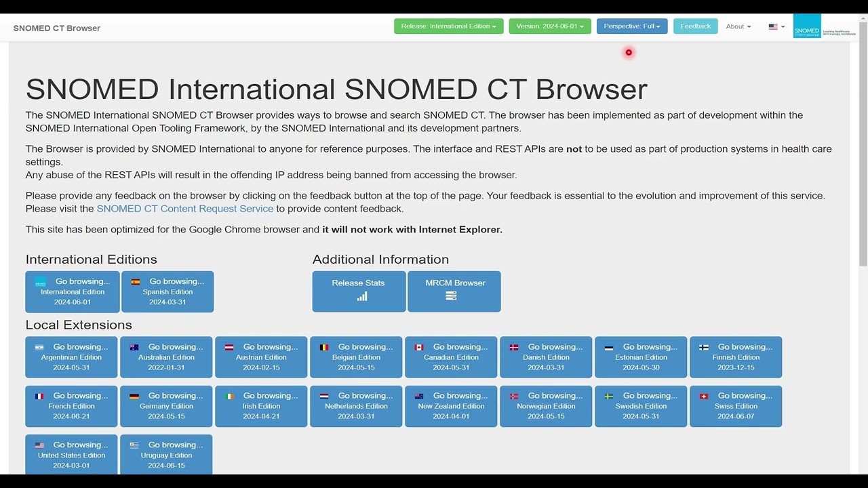Browse the Swiss Edition
The height and width of the screenshot is (488, 868).
click(736, 407)
